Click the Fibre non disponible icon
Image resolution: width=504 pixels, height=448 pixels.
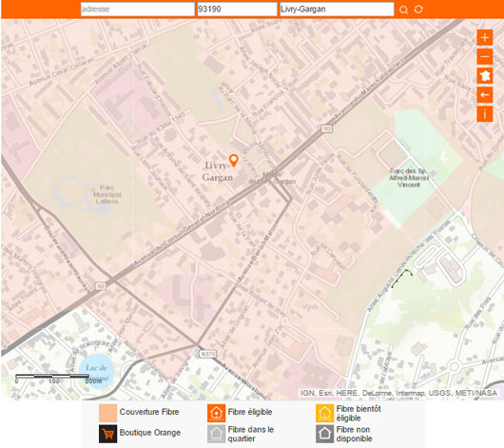coord(324,434)
